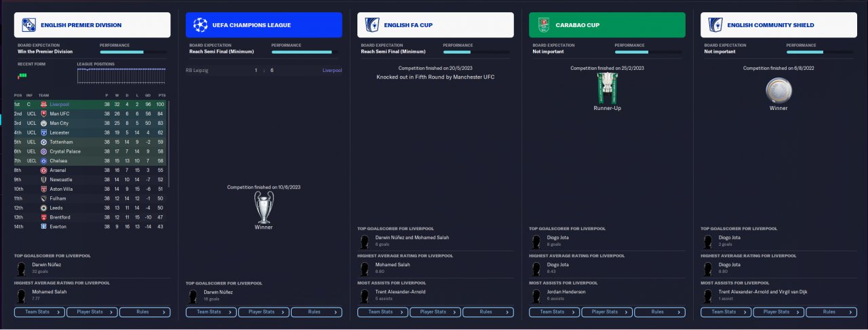Open Rules for English Community Shield
This screenshot has height=330, width=868.
(831, 312)
